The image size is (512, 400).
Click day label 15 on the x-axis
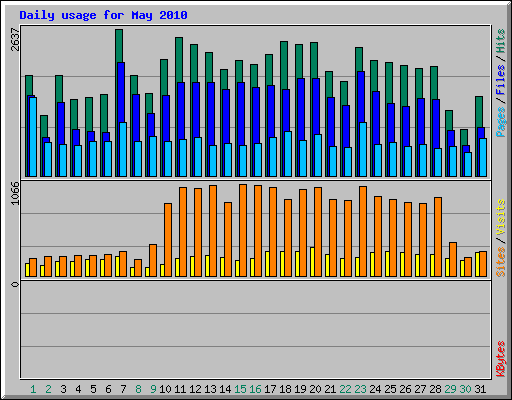240,389
